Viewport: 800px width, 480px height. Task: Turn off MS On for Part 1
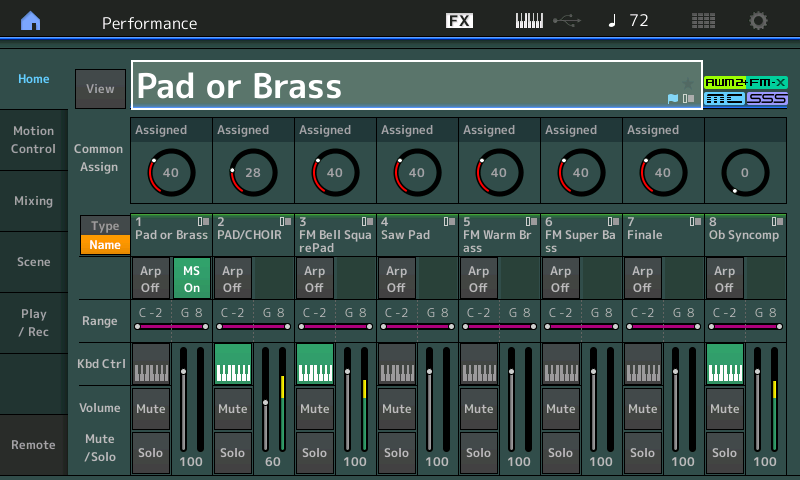[x=191, y=279]
